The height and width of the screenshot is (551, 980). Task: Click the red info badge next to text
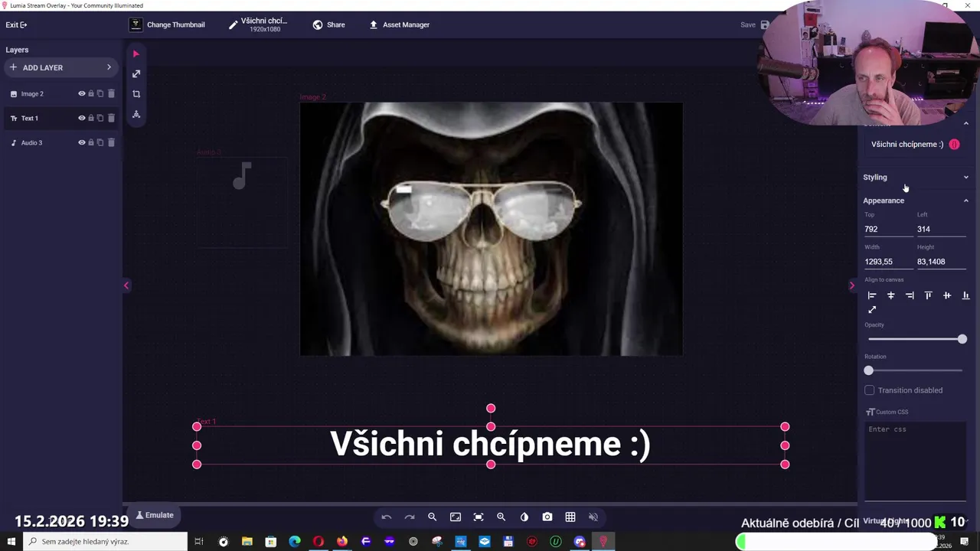[x=954, y=144]
